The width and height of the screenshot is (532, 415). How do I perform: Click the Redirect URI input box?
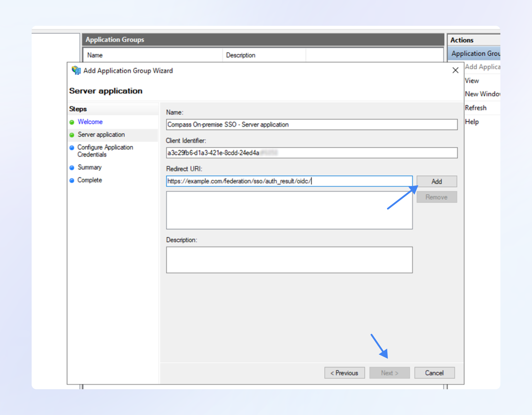(x=289, y=181)
